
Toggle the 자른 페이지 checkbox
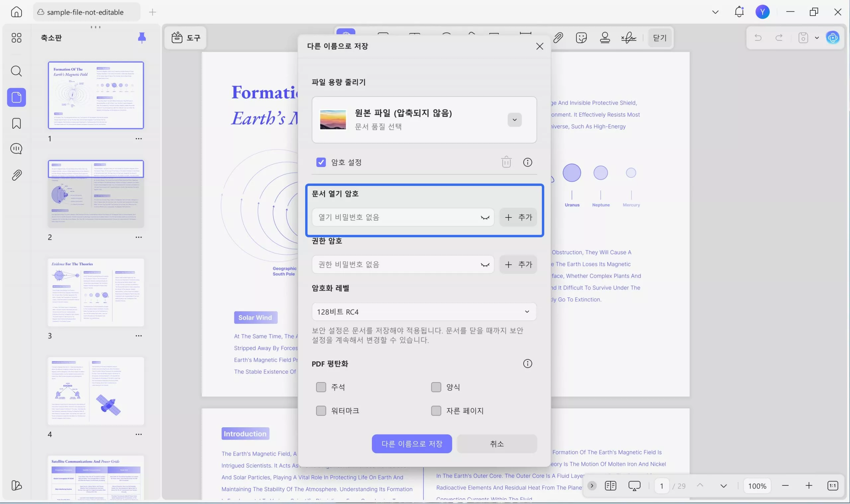coord(436,411)
